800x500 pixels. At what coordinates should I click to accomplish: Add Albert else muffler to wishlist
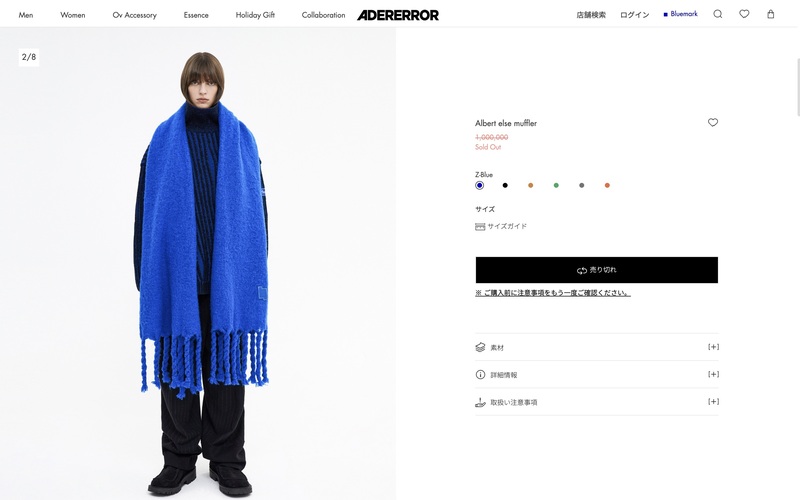click(713, 122)
